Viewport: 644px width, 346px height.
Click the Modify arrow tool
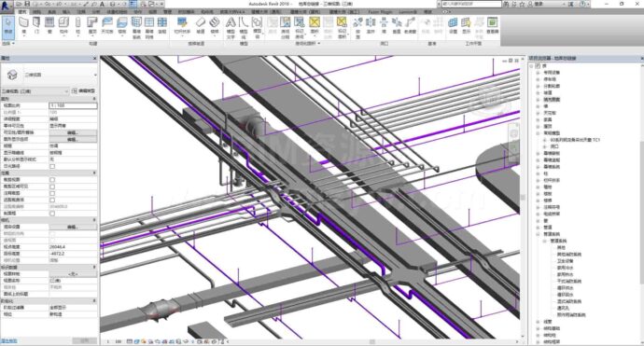click(x=8, y=25)
